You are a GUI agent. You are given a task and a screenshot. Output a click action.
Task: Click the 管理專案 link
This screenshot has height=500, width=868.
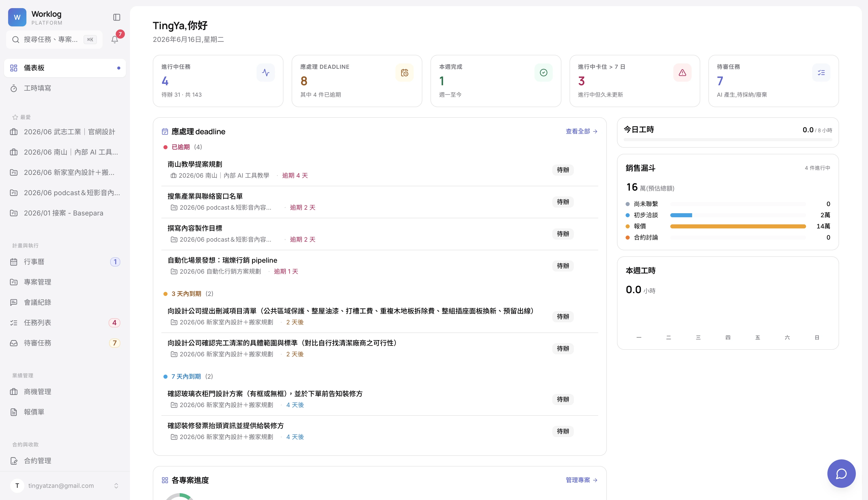point(581,480)
